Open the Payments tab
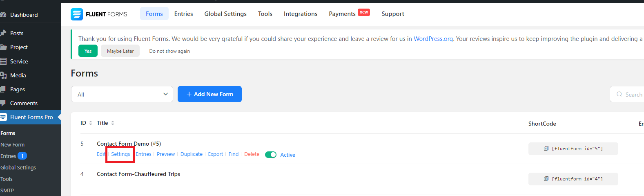Viewport: 644px width, 196px height. pyautogui.click(x=342, y=14)
